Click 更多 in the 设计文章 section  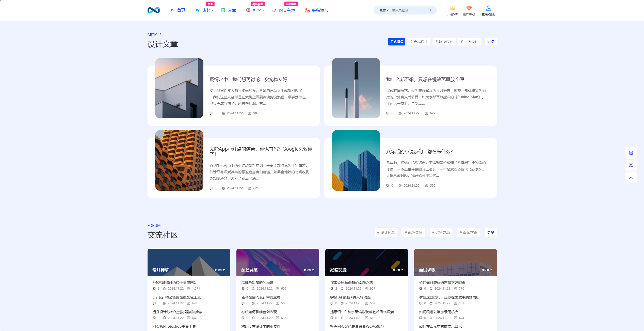pos(491,42)
